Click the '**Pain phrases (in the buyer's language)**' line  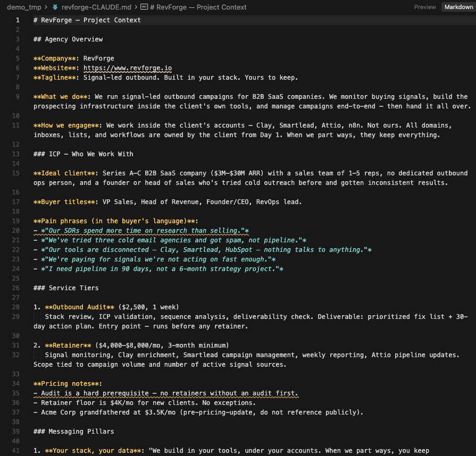click(x=115, y=221)
